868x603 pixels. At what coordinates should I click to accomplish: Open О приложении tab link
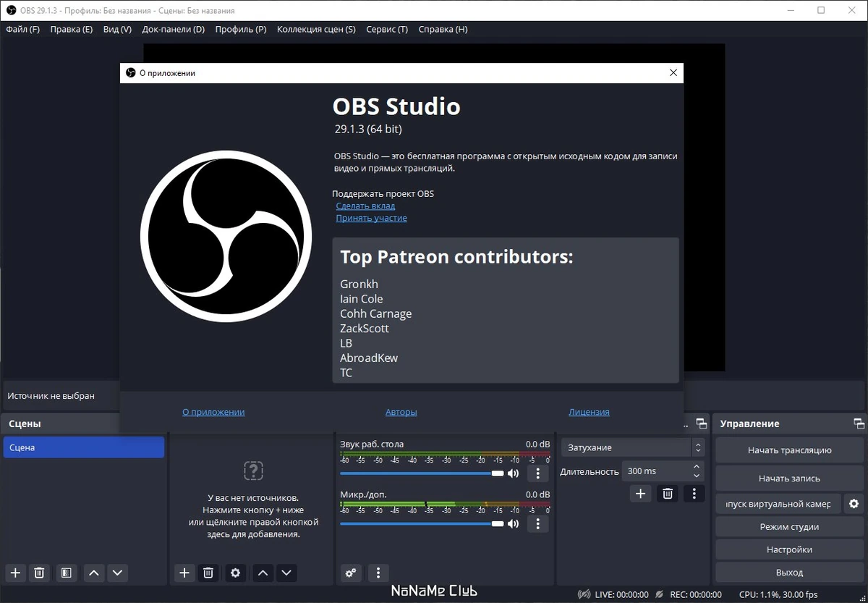(x=213, y=412)
